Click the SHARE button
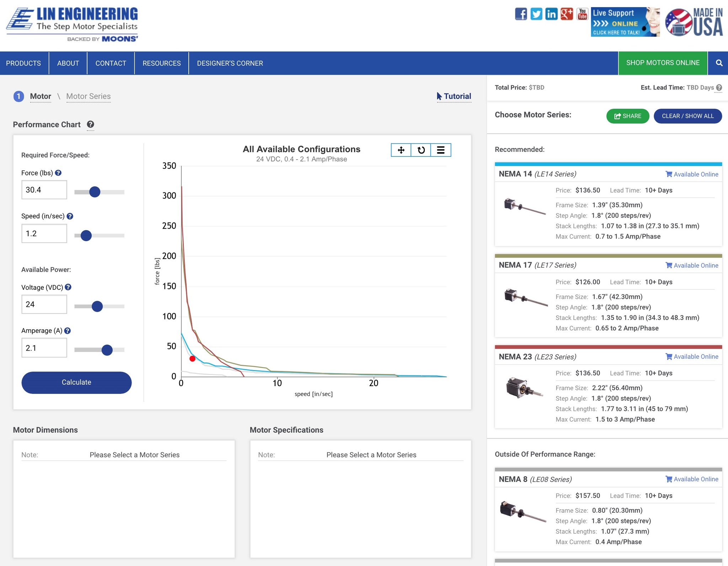728x566 pixels. click(x=627, y=116)
